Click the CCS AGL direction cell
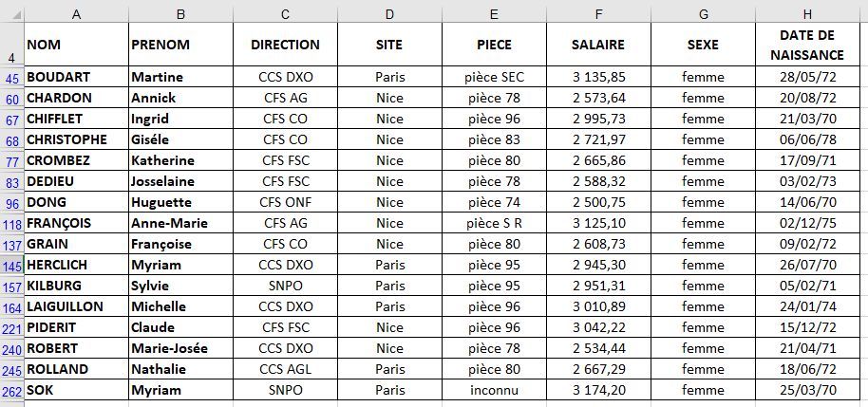868x407 pixels. 285,369
